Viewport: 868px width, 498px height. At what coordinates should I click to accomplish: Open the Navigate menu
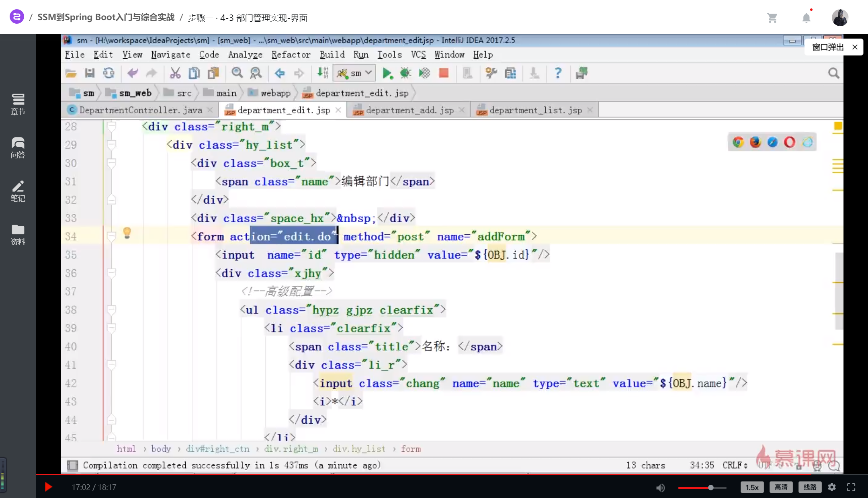point(170,55)
